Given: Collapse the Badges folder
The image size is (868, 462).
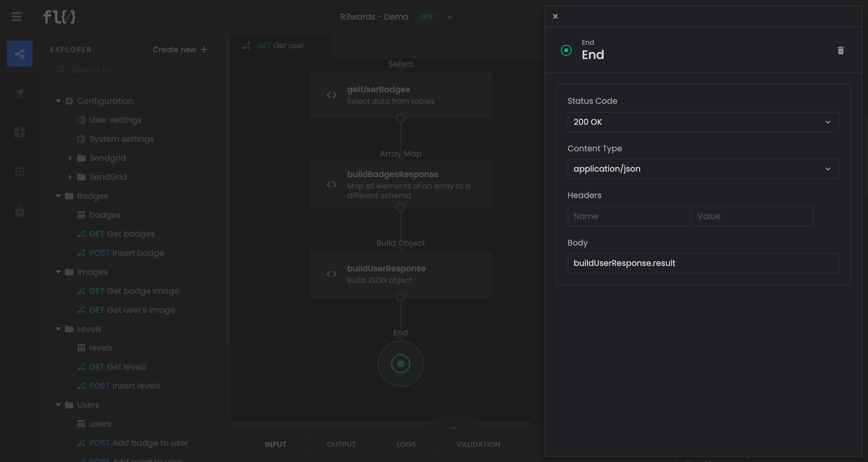Looking at the screenshot, I should (58, 196).
